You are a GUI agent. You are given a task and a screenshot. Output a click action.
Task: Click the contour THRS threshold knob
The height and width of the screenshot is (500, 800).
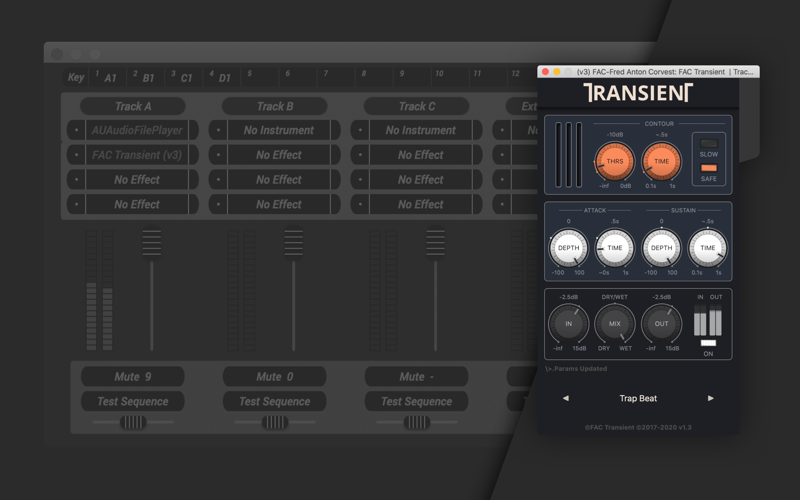click(614, 162)
